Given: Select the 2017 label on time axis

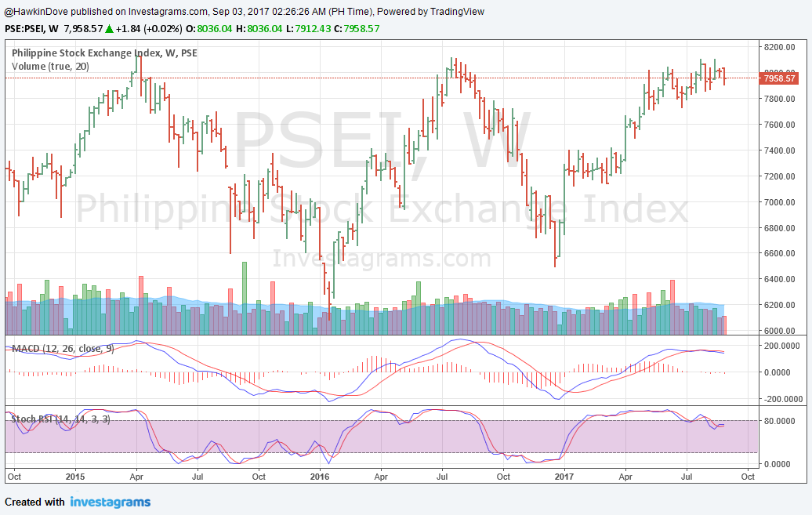Looking at the screenshot, I should (x=564, y=476).
